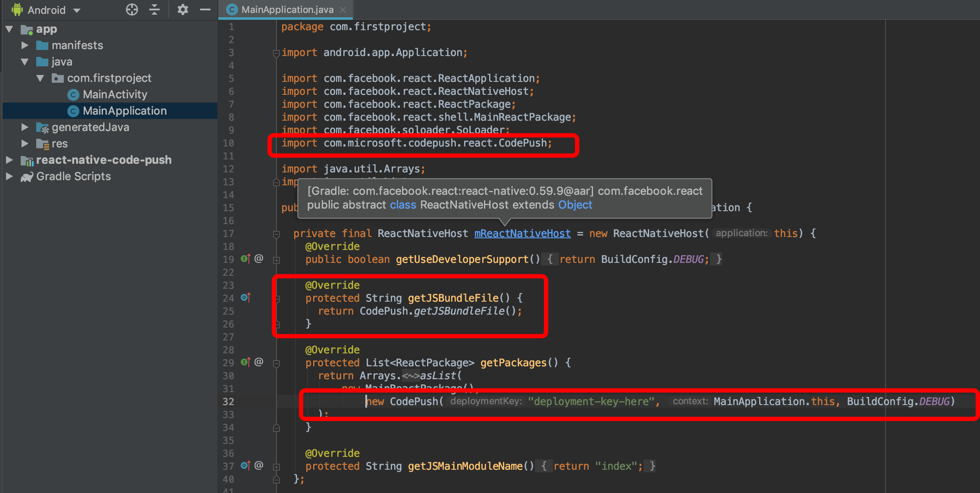
Task: Expand the react-native-code-push module
Action: 9,160
